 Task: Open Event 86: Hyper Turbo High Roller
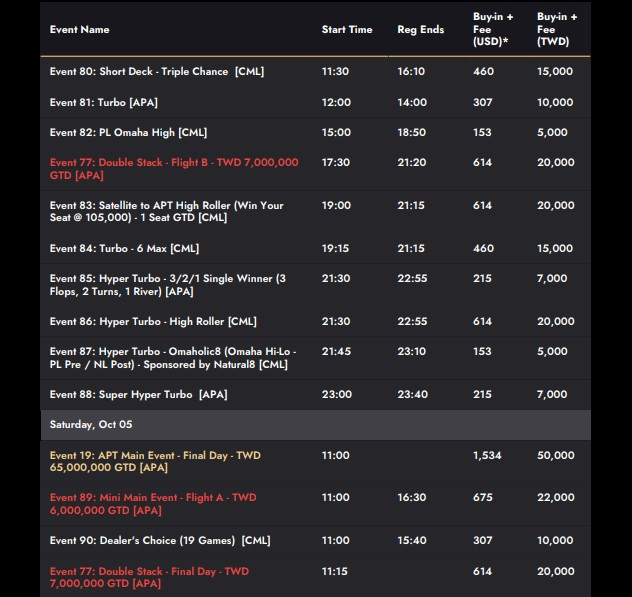point(153,321)
